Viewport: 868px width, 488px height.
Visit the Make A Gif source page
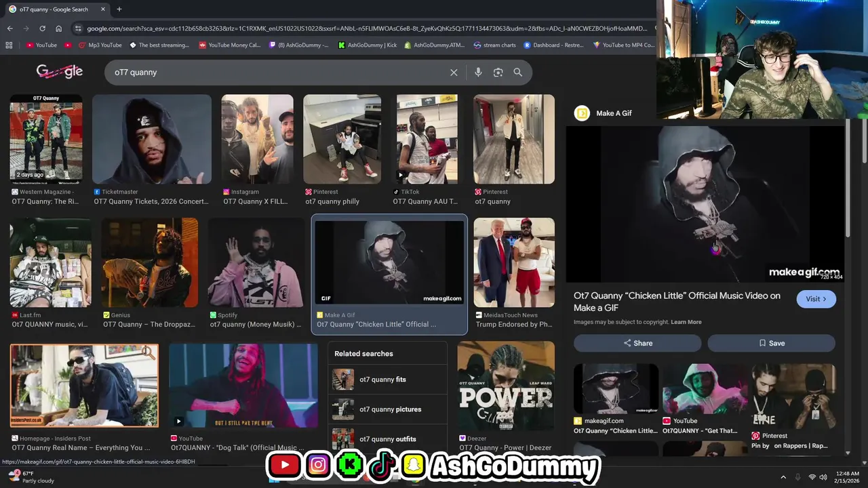click(x=816, y=299)
